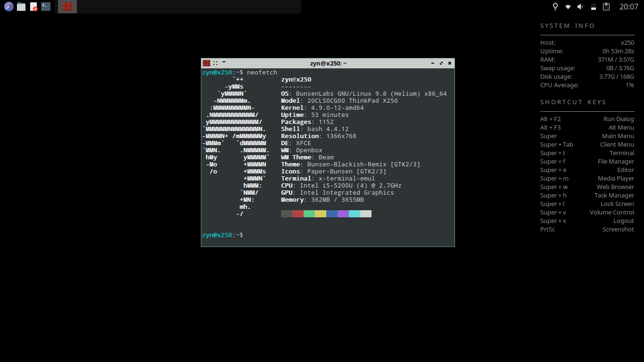Screen dimensions: 644x362
Task: Click the 'WM Theme: Beam' line
Action: (x=307, y=157)
